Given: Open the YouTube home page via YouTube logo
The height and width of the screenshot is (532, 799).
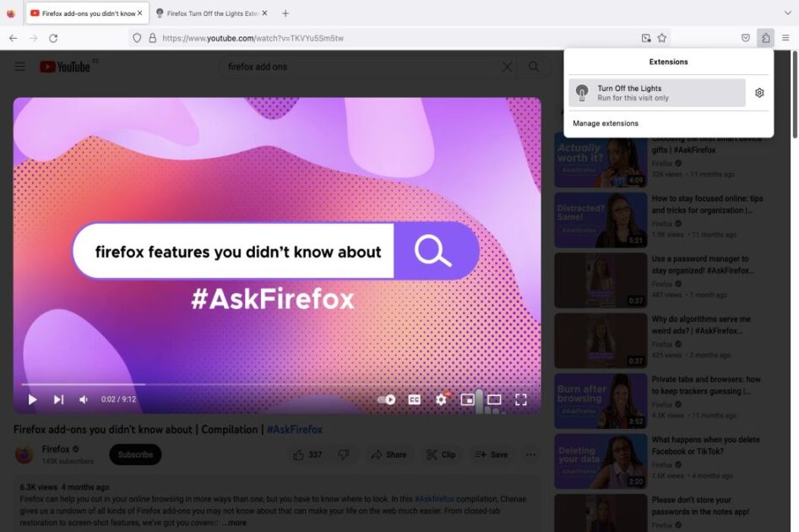Looking at the screenshot, I should pyautogui.click(x=66, y=67).
